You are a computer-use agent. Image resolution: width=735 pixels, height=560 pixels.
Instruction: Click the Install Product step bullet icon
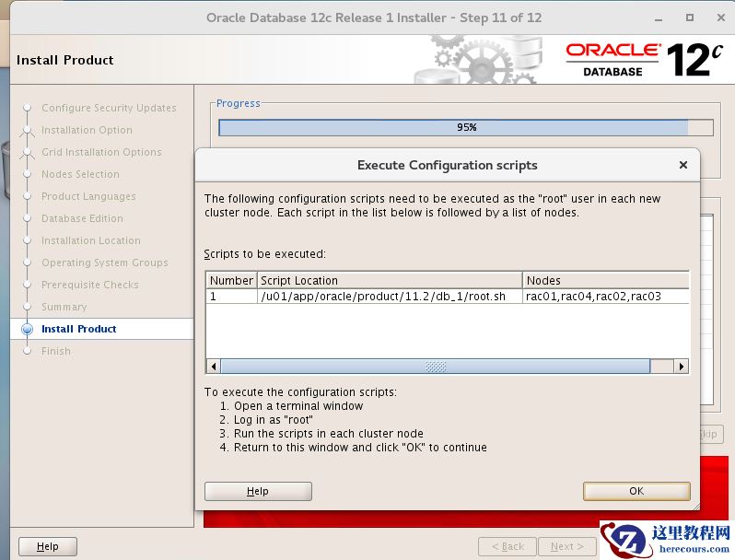(28, 329)
